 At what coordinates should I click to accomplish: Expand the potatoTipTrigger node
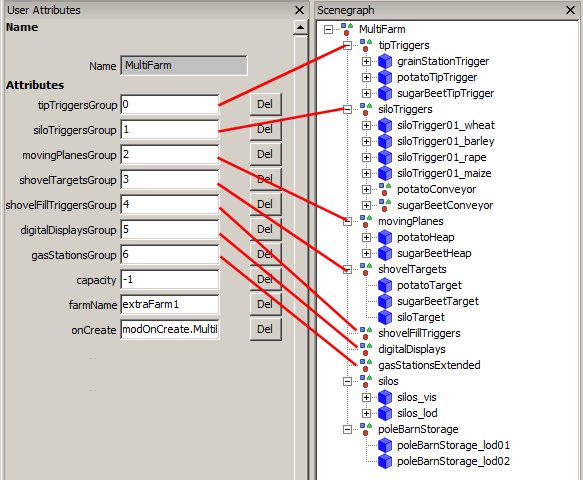366,77
